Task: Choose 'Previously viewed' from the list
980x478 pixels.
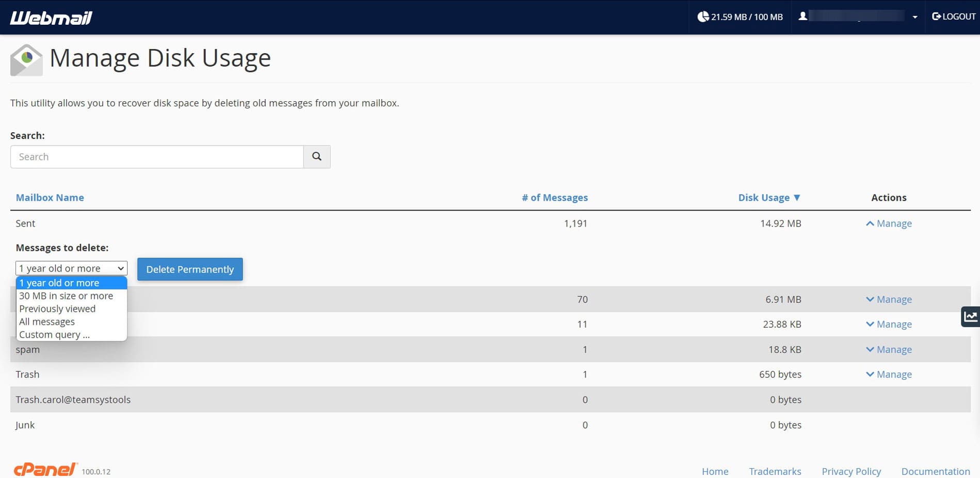Action: point(57,309)
